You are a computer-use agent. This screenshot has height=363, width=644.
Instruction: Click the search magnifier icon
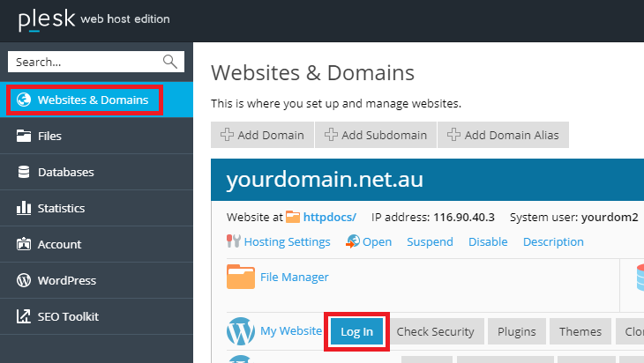pos(169,62)
